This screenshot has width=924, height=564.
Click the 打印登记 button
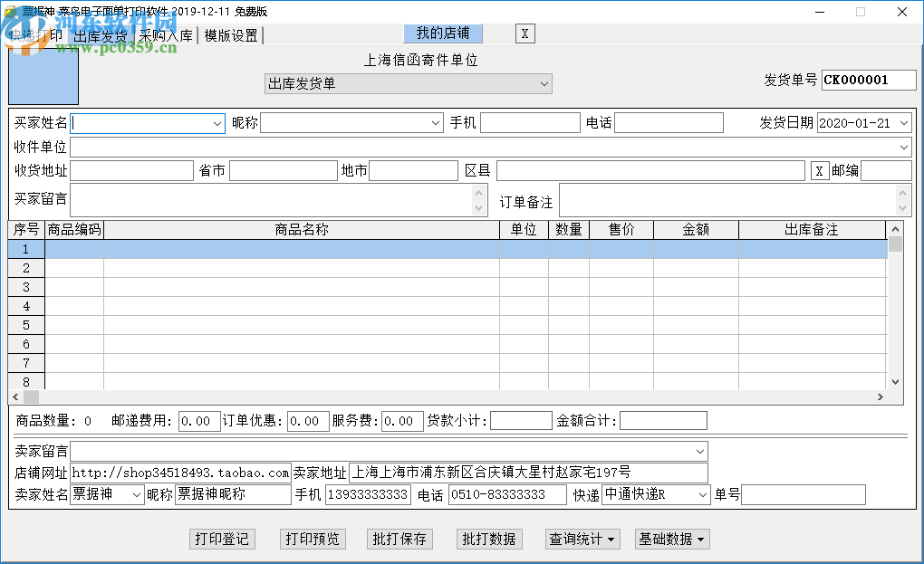[222, 539]
